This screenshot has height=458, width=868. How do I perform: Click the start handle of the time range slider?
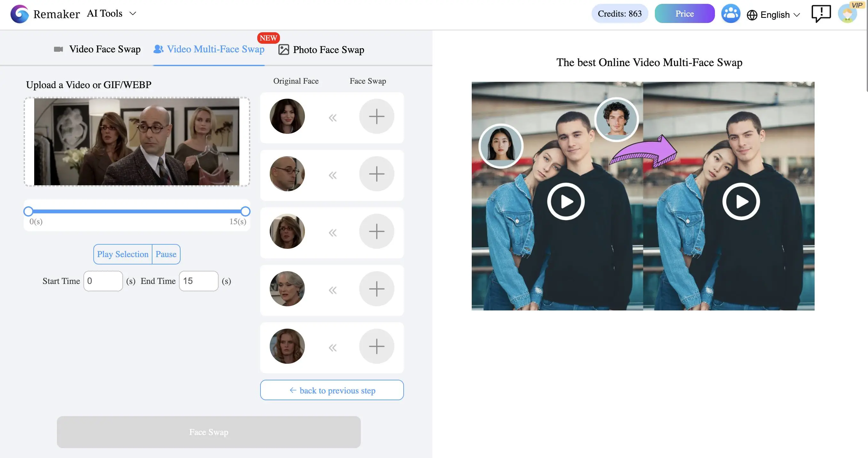click(x=28, y=211)
